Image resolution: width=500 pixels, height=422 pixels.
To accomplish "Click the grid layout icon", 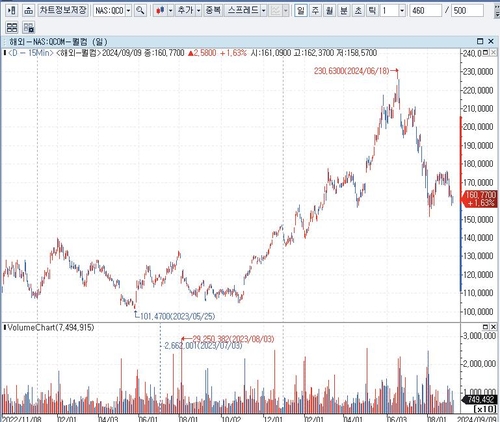I will click(x=12, y=27).
